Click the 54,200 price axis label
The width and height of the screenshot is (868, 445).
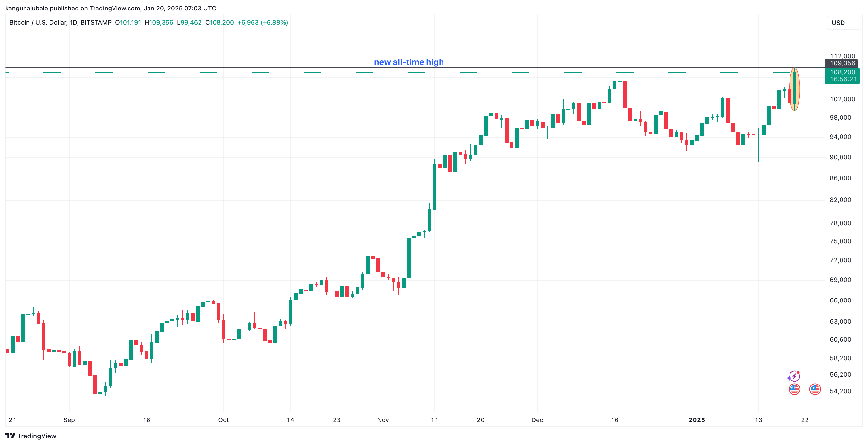tap(840, 391)
